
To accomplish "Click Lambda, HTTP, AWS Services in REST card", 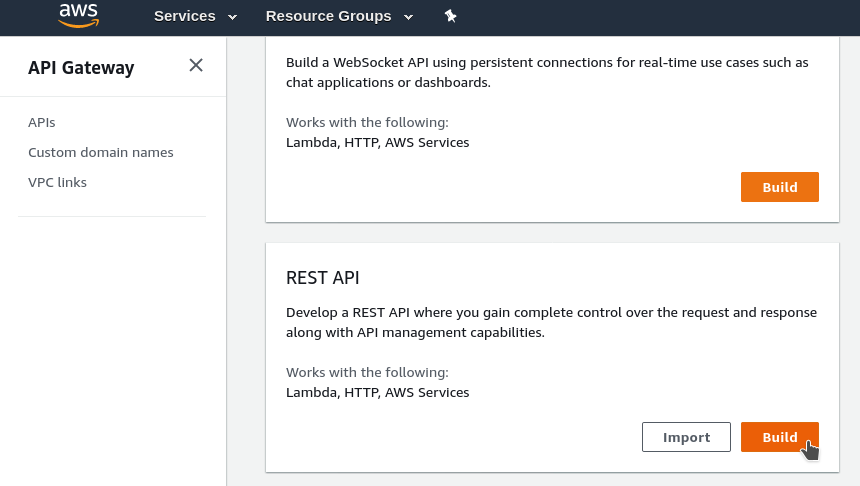I will (377, 393).
